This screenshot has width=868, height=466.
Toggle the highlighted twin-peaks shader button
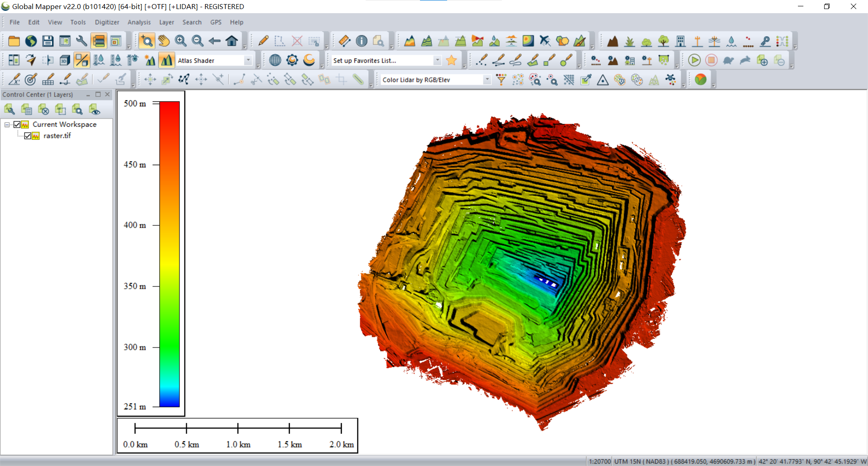pyautogui.click(x=166, y=60)
